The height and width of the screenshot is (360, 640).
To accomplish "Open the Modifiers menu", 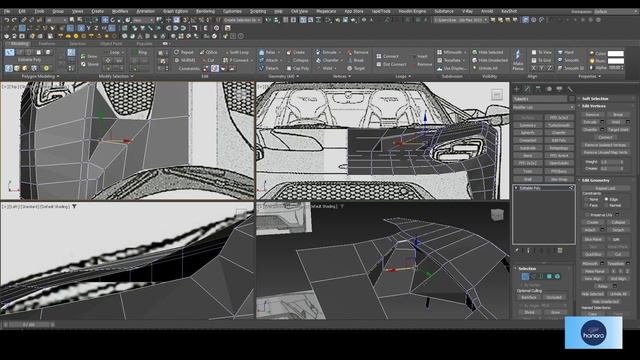I will (x=120, y=11).
